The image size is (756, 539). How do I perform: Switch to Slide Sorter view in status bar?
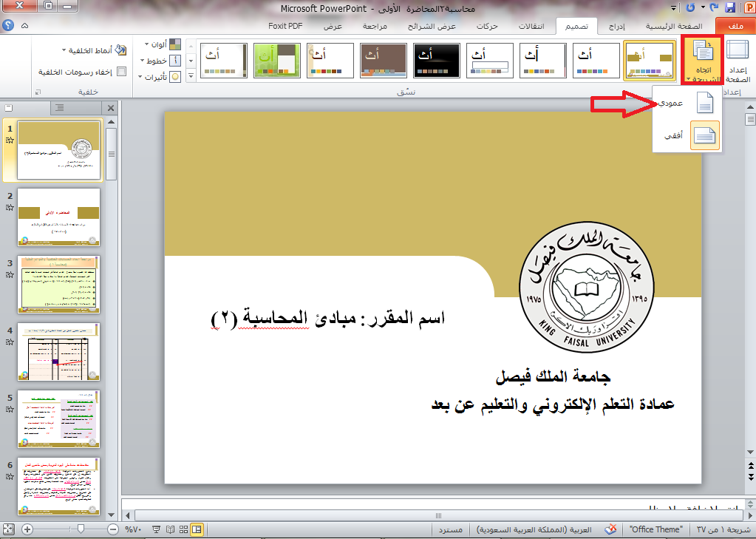pyautogui.click(x=183, y=529)
